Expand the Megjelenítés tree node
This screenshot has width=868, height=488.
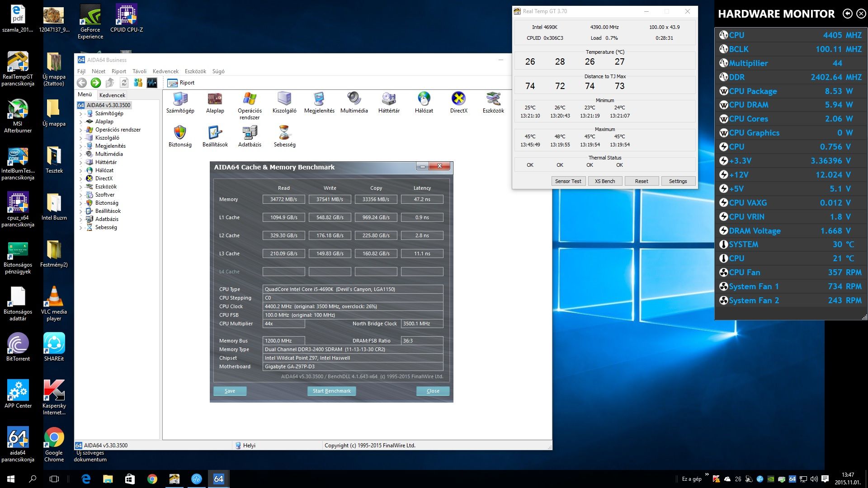point(81,146)
